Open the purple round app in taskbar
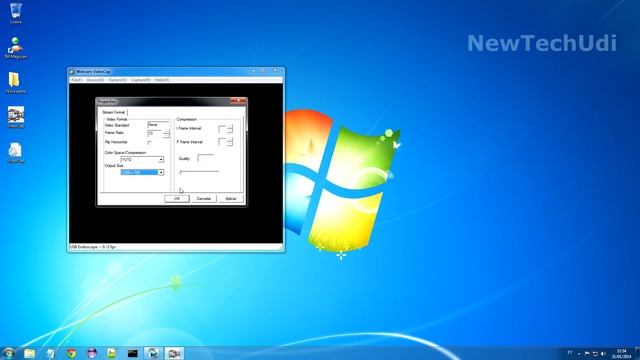Image resolution: width=640 pixels, height=360 pixels. pyautogui.click(x=92, y=353)
